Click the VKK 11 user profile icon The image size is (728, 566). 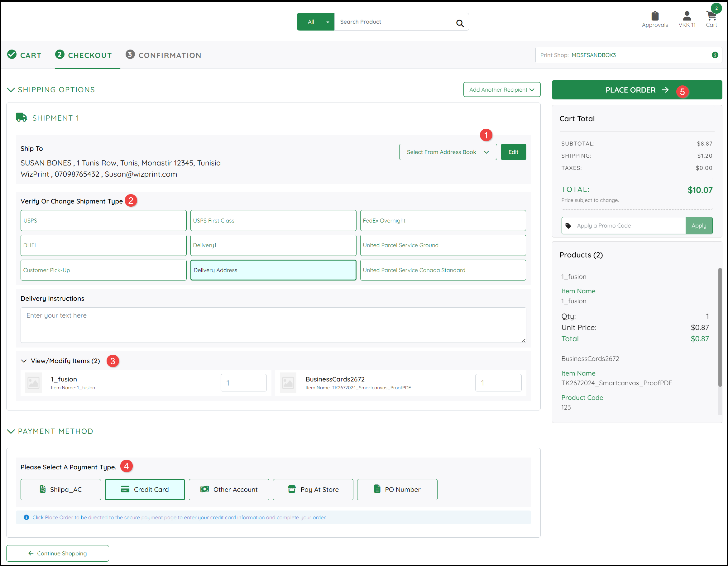[x=687, y=16]
